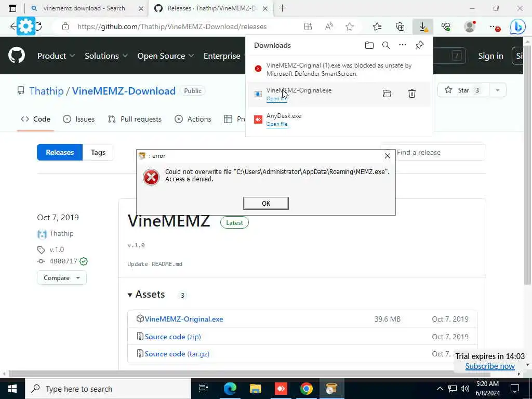Image resolution: width=532 pixels, height=399 pixels.
Task: Open the Downloads panel more options menu
Action: click(403, 45)
